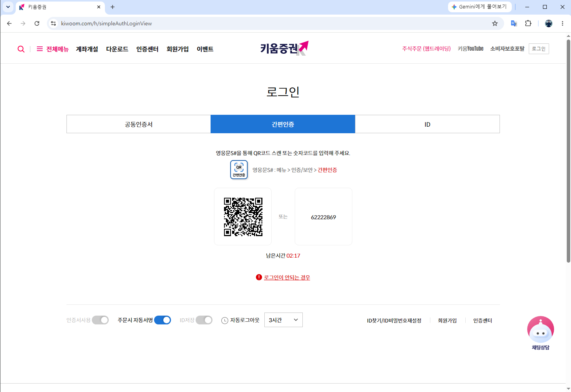Image resolution: width=571 pixels, height=392 pixels.
Task: Click the red 간편인증 path text
Action: point(327,170)
